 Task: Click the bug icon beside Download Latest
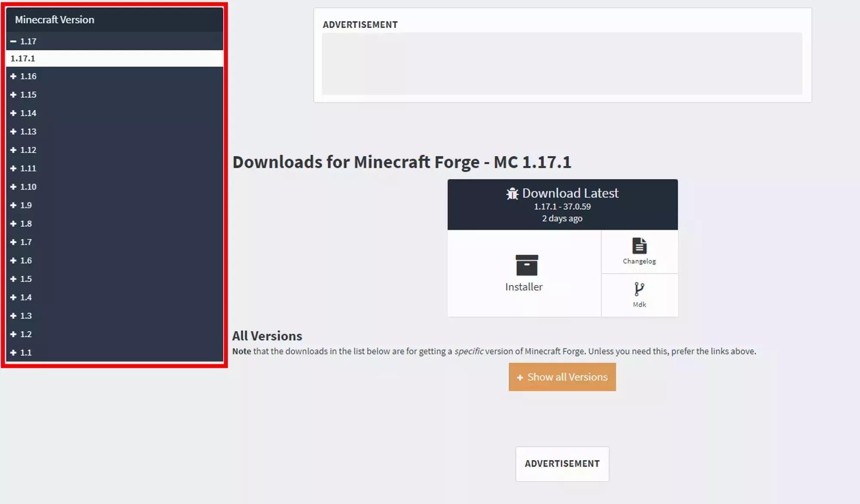pos(512,194)
